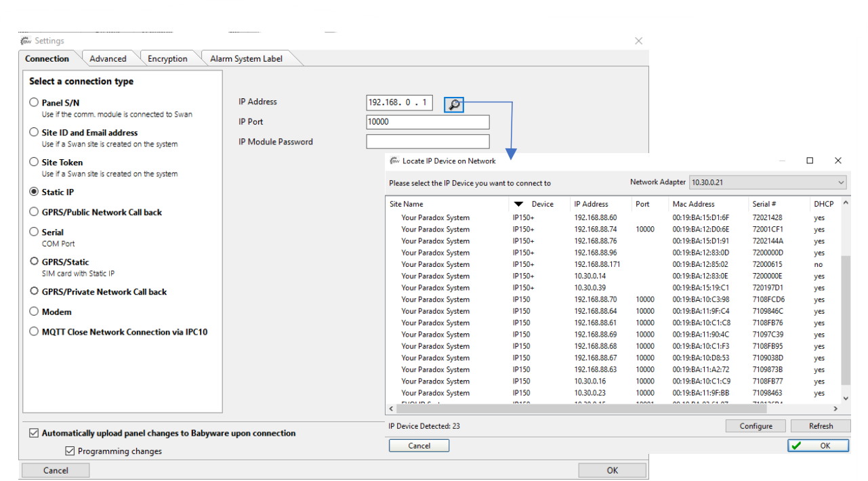Open the Network Adapter dropdown

click(x=842, y=182)
